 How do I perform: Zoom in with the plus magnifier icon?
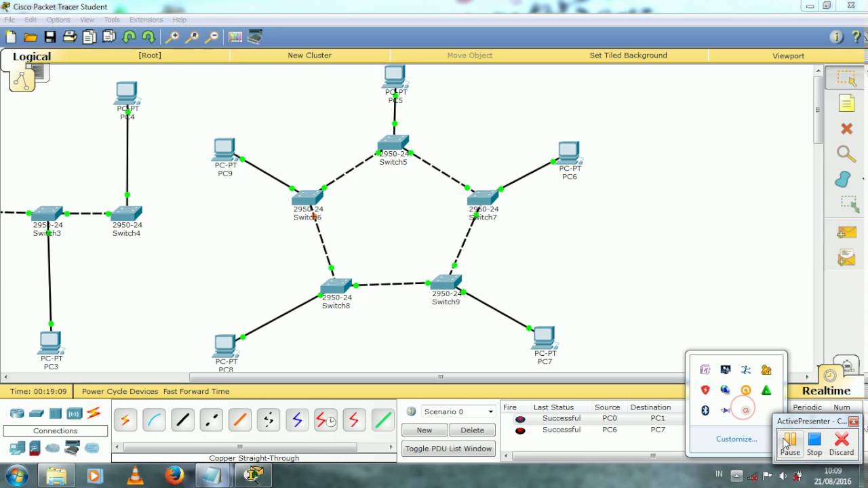[173, 37]
